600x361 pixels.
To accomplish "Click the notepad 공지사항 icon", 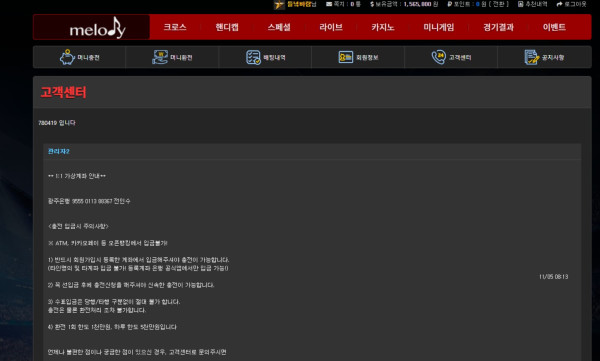I will point(532,57).
